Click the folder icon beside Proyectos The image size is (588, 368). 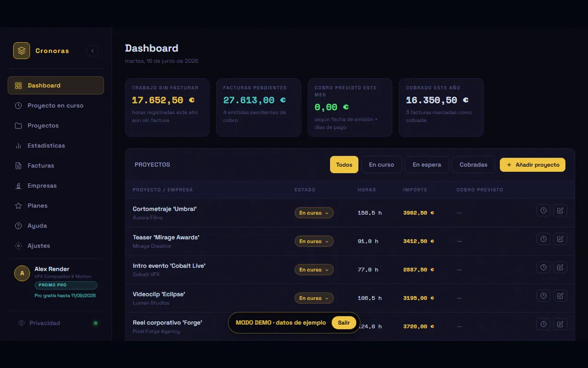tap(18, 126)
